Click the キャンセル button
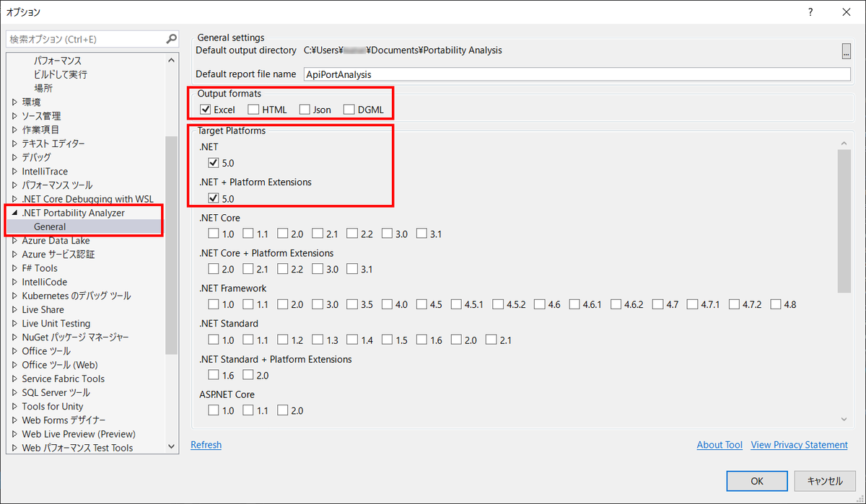 point(824,481)
